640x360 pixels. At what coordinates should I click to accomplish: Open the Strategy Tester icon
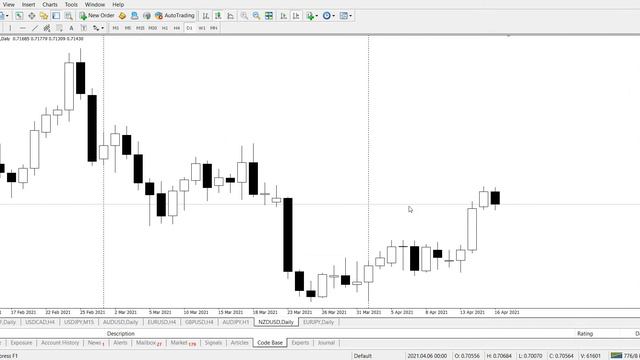pyautogui.click(x=69, y=16)
